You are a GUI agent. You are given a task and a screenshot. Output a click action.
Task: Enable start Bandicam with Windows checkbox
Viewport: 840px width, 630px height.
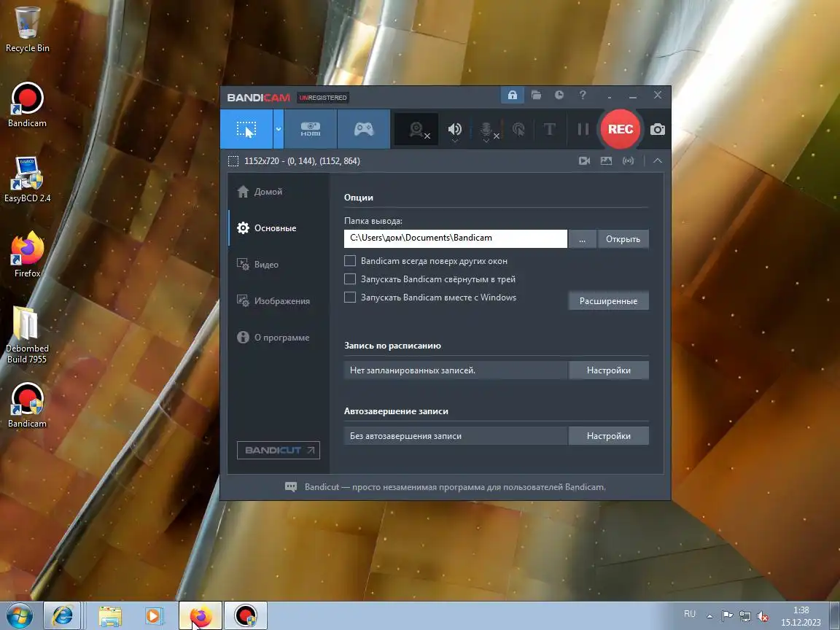click(x=350, y=297)
